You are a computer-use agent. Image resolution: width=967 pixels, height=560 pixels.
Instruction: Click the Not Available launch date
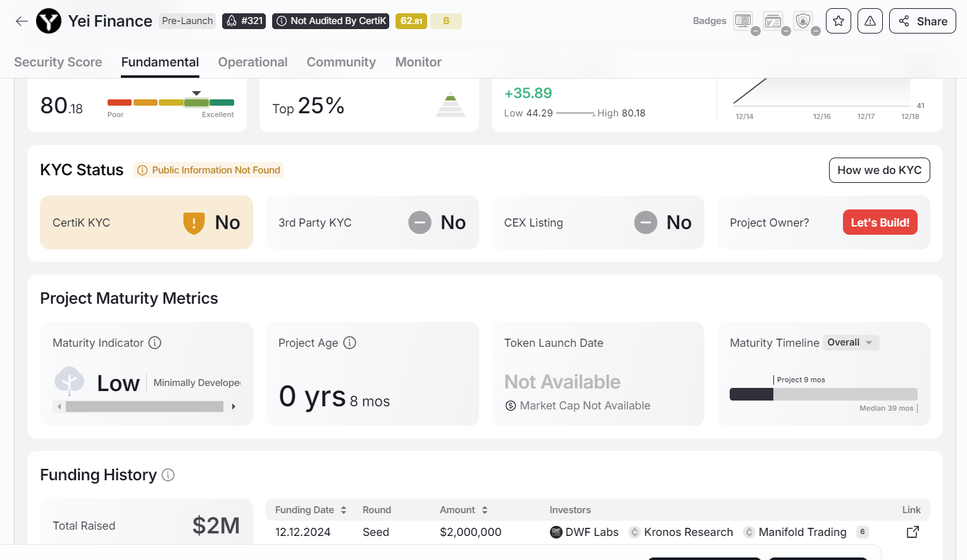[563, 382]
